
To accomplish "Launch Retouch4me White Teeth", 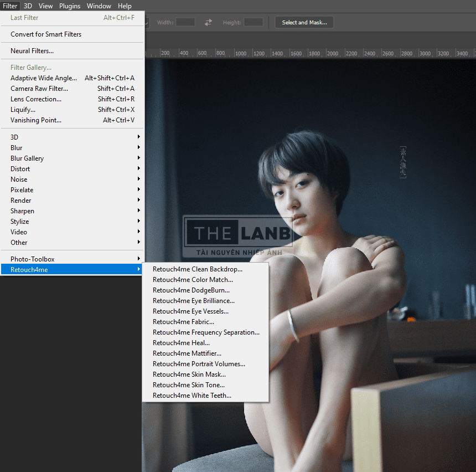I will 205,396.
